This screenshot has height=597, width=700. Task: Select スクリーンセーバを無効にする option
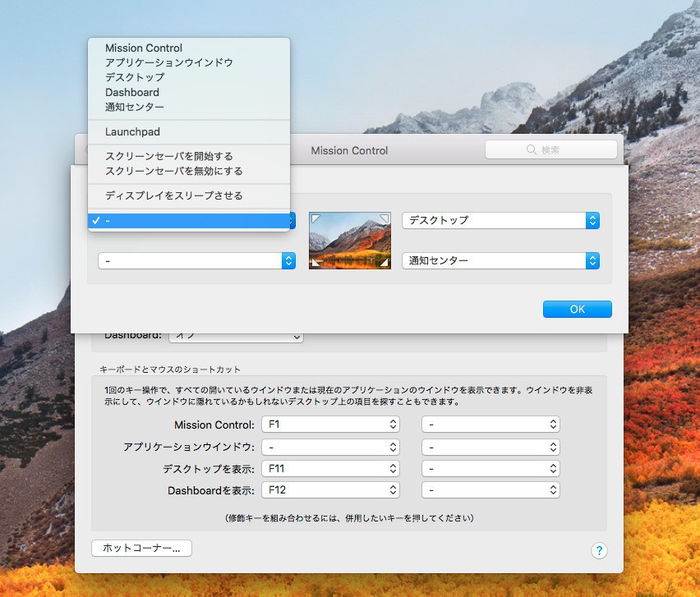[x=189, y=171]
